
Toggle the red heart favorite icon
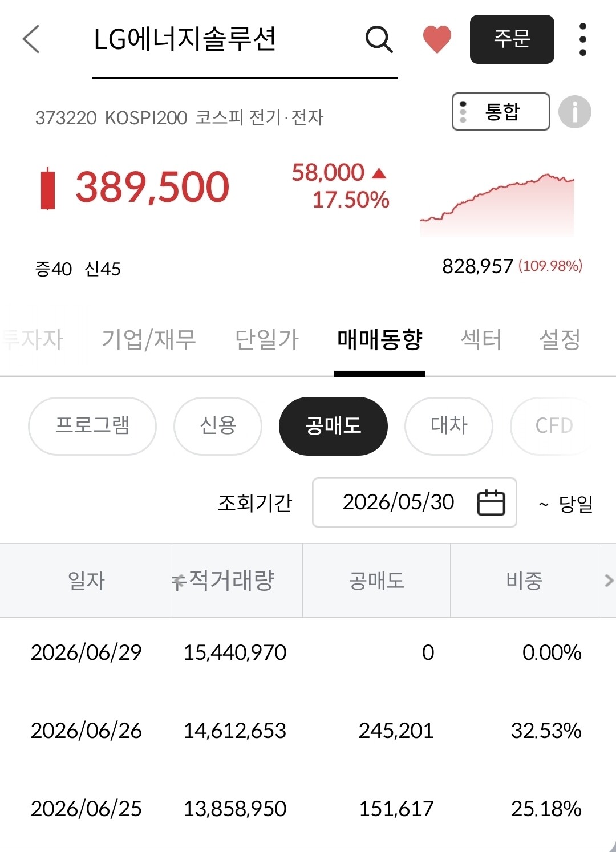[x=437, y=39]
